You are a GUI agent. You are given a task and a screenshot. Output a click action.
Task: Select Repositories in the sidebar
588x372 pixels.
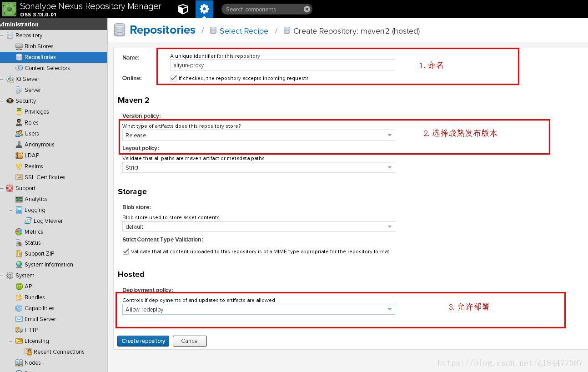point(53,57)
